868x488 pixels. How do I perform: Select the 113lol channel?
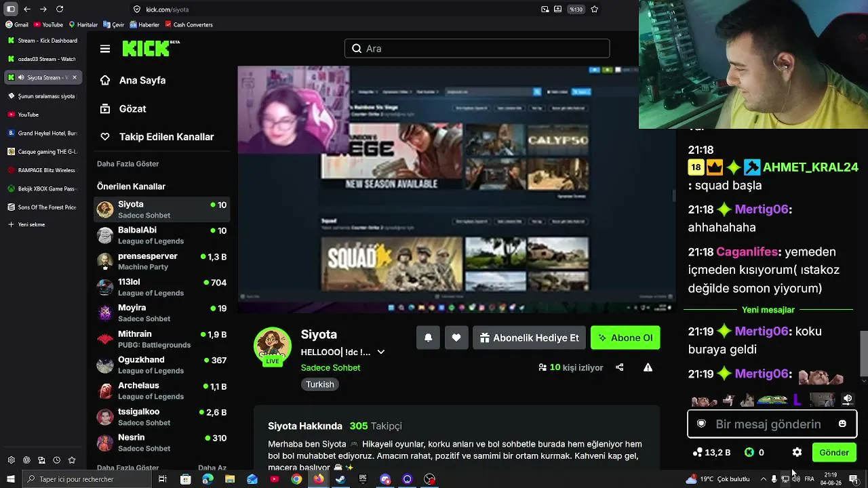(x=162, y=287)
